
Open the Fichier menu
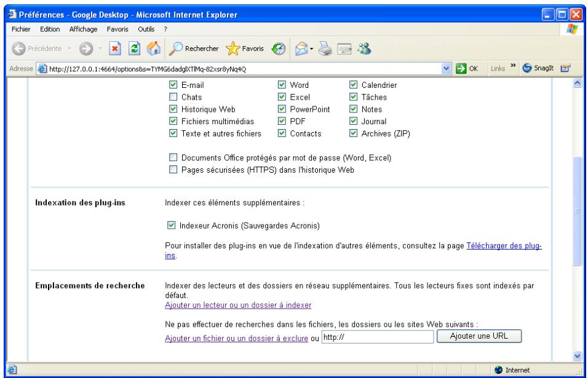click(21, 30)
